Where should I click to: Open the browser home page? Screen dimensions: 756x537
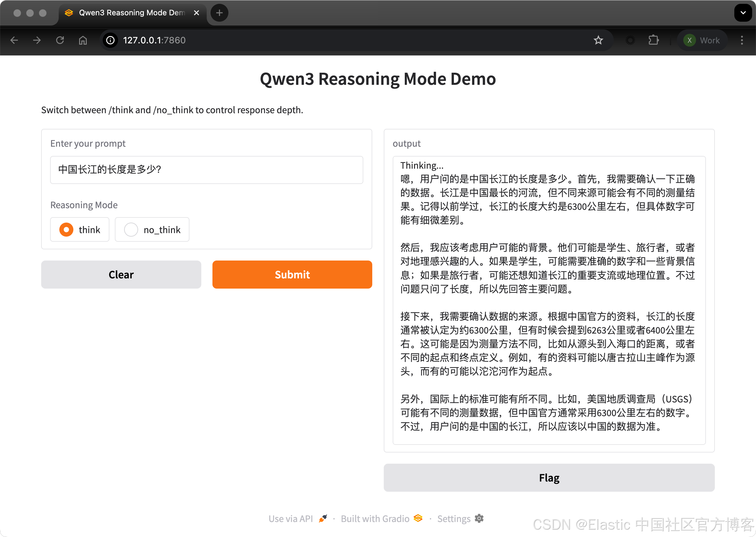[x=83, y=40]
